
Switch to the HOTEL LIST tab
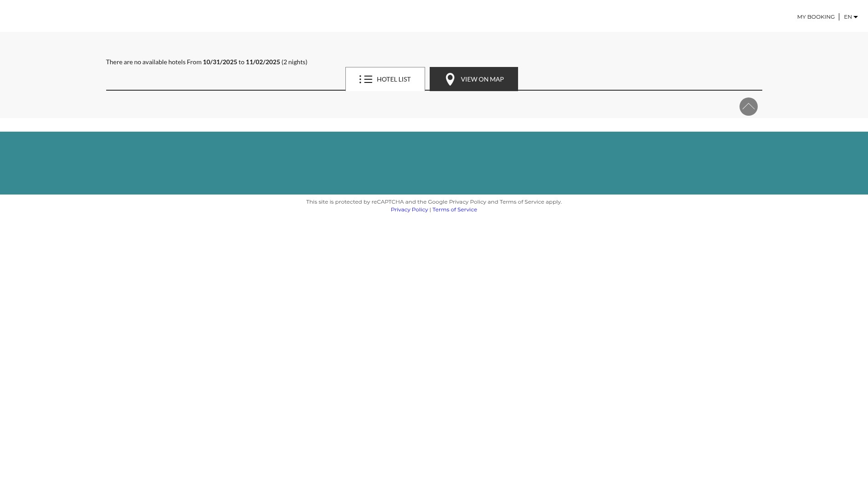click(x=385, y=79)
